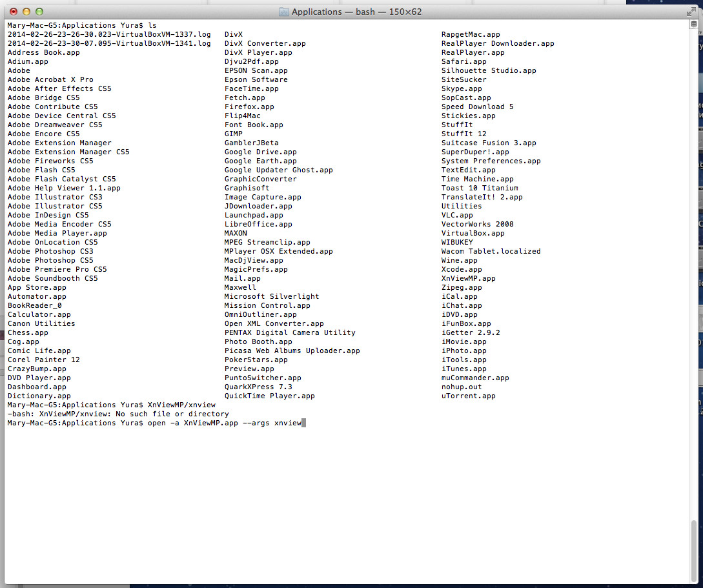This screenshot has width=703, height=588.
Task: Click 'Adobe Premiere Pro CS5' entry
Action: 57,269
